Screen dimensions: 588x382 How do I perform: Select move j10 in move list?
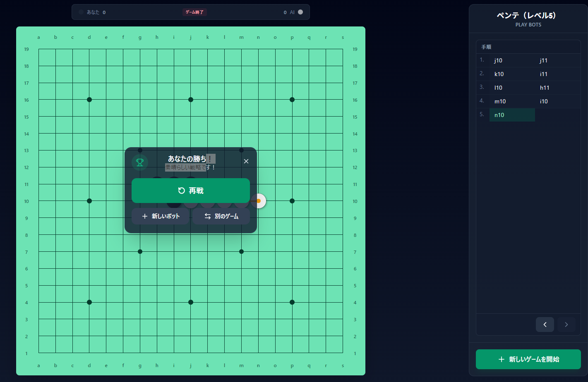[498, 60]
